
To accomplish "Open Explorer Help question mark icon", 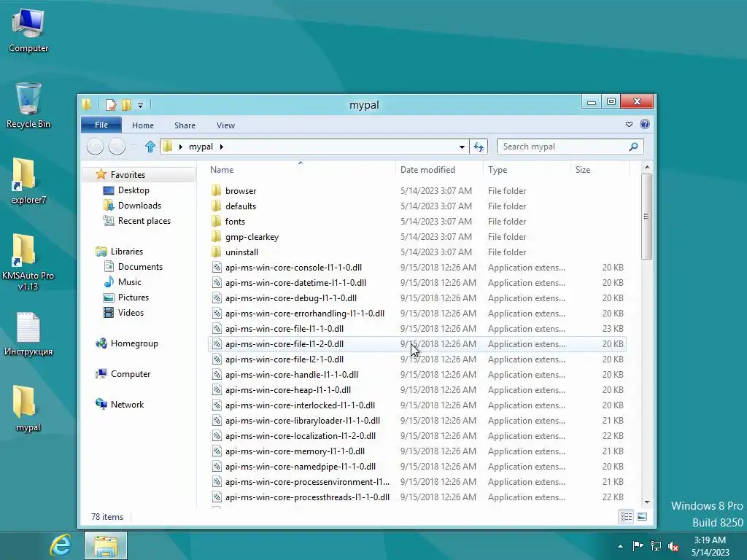I will (645, 124).
